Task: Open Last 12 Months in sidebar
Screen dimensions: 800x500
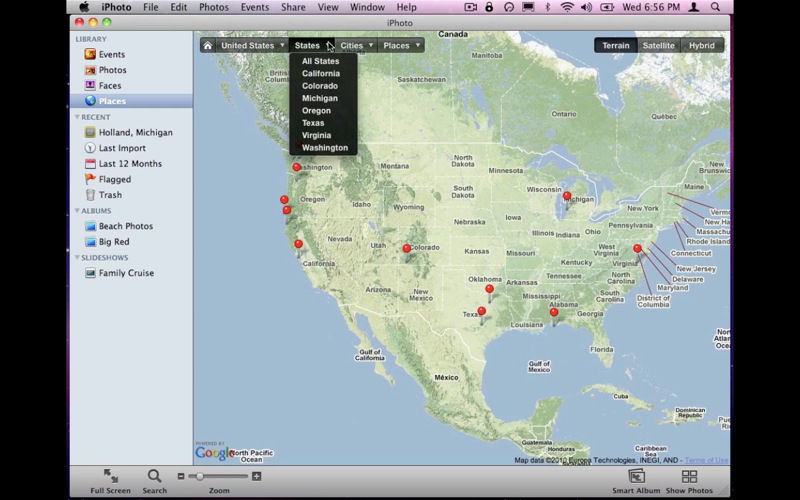Action: coord(123,163)
